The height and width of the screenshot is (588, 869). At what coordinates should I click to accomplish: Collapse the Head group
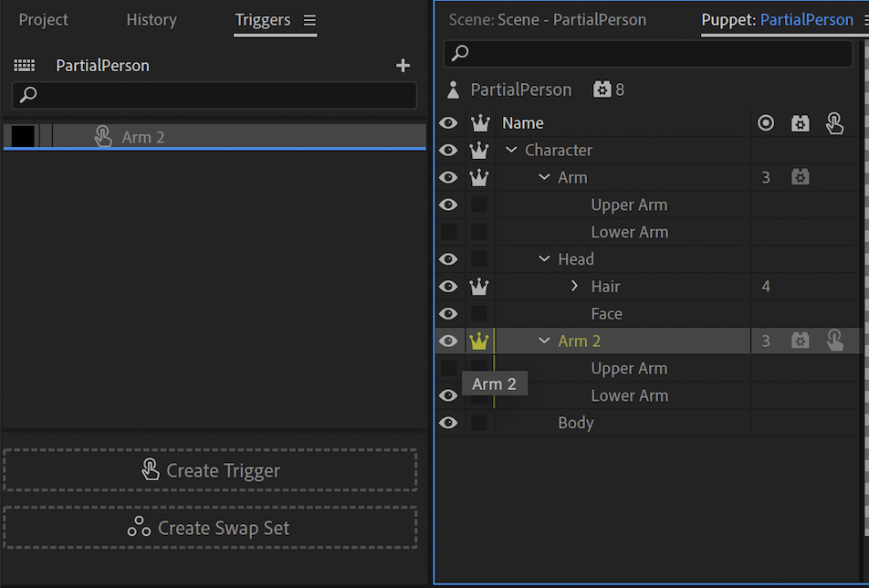point(544,258)
